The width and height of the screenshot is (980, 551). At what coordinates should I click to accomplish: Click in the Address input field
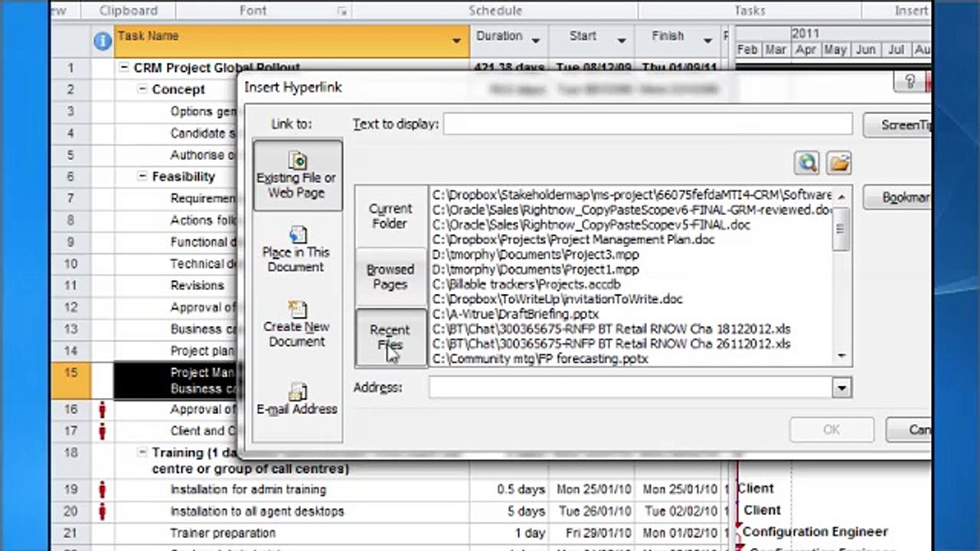pyautogui.click(x=631, y=388)
